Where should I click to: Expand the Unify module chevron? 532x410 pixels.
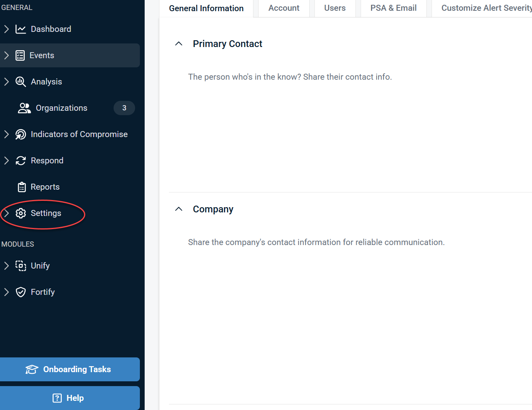click(x=6, y=266)
